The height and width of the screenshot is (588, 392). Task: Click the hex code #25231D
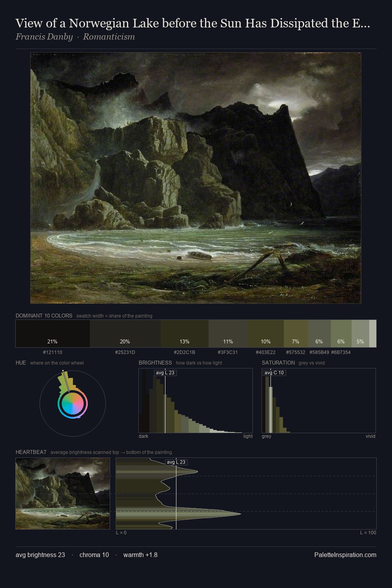pyautogui.click(x=125, y=352)
